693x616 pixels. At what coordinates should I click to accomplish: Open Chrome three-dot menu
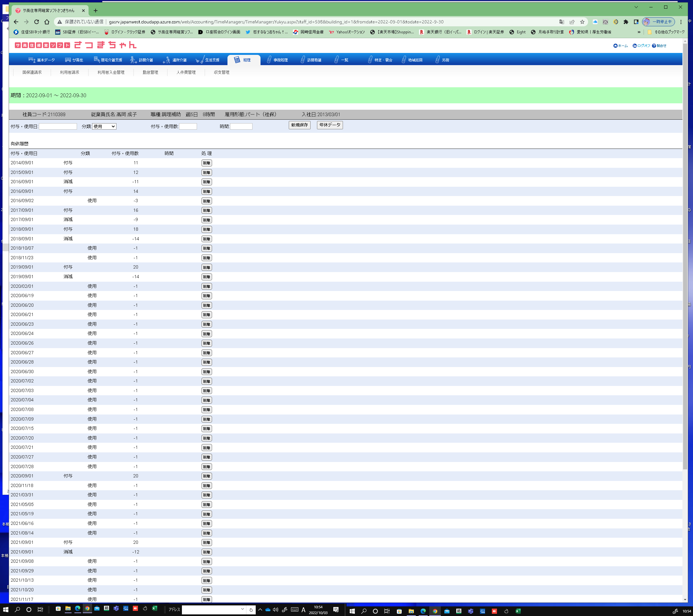pos(681,22)
